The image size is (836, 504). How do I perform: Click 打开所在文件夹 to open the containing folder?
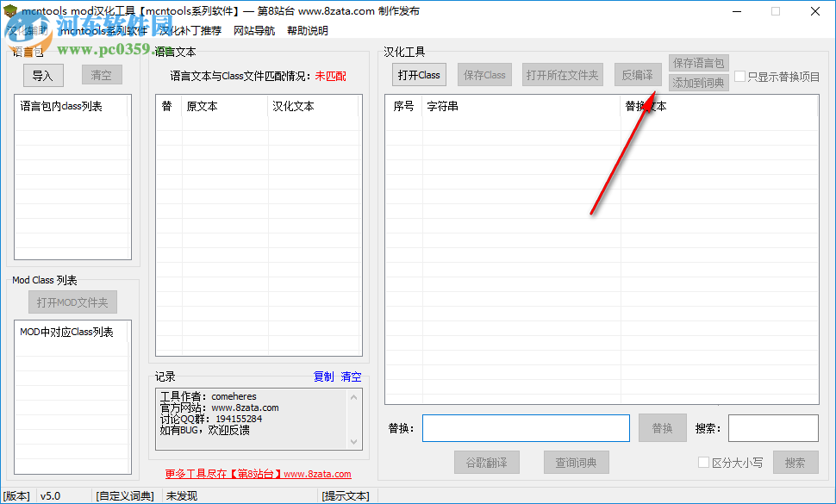click(x=562, y=74)
